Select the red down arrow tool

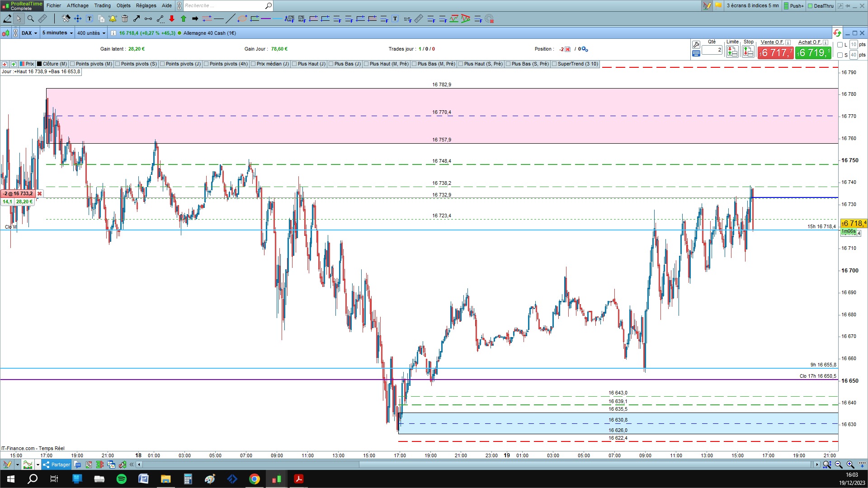click(x=172, y=19)
